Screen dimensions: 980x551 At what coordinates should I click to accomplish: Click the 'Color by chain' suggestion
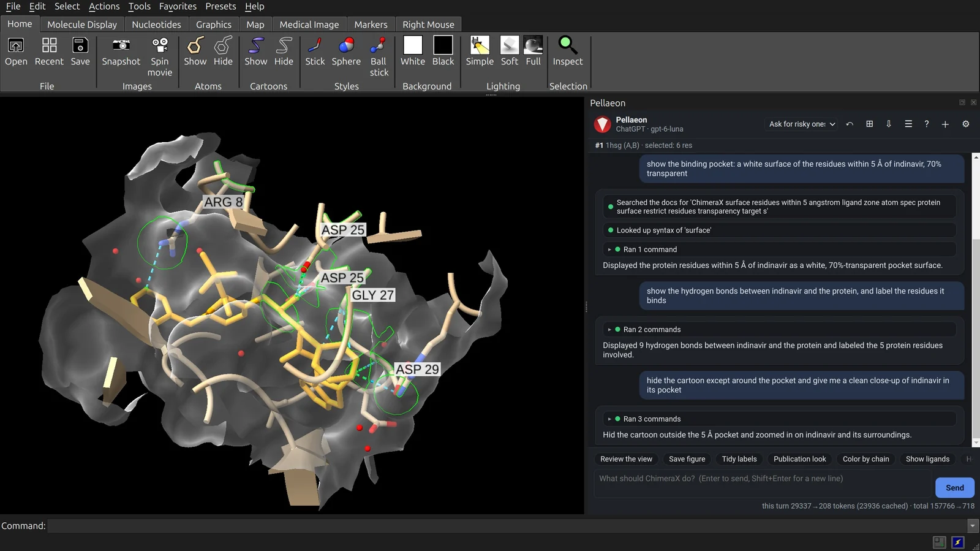(865, 459)
